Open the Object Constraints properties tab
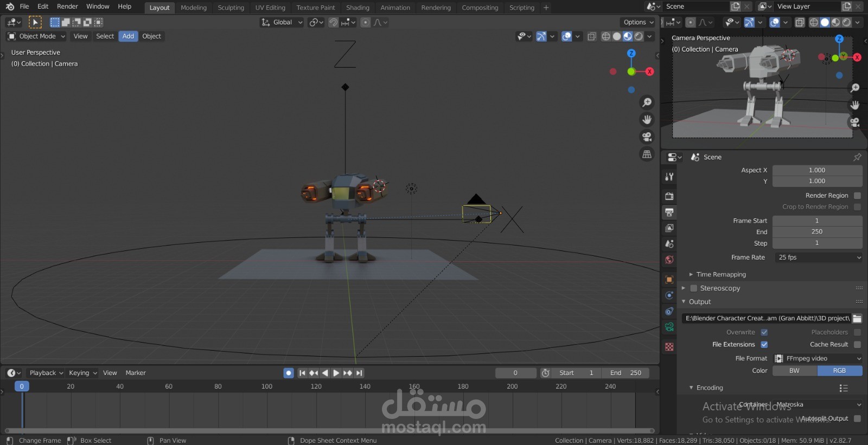Viewport: 868px width, 445px height. point(669,312)
